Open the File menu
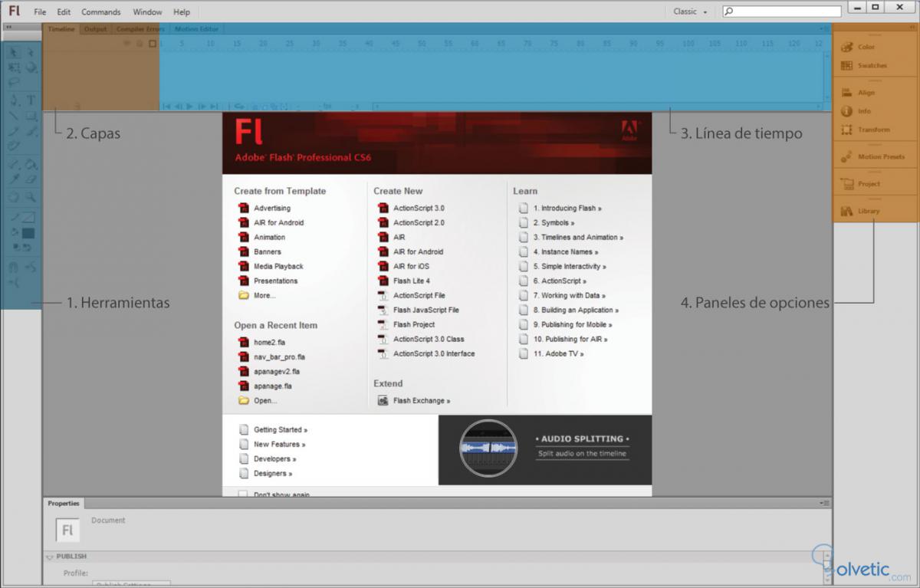Screen dimensions: 920x588 (40, 11)
